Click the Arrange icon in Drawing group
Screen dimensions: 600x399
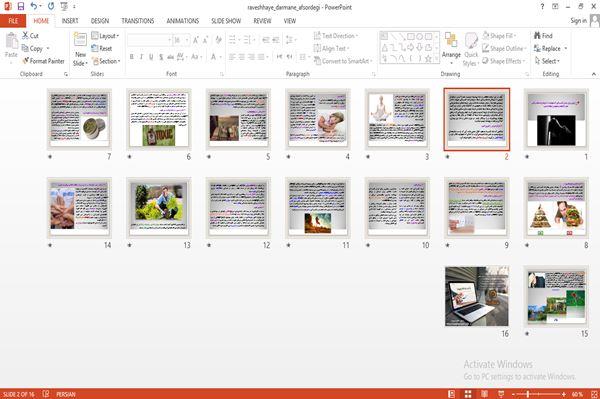tap(451, 41)
